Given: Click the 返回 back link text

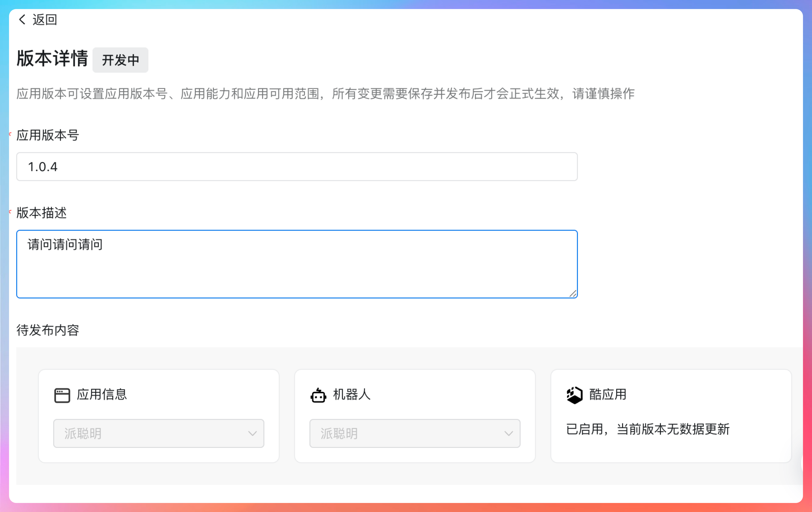Looking at the screenshot, I should click(x=44, y=20).
